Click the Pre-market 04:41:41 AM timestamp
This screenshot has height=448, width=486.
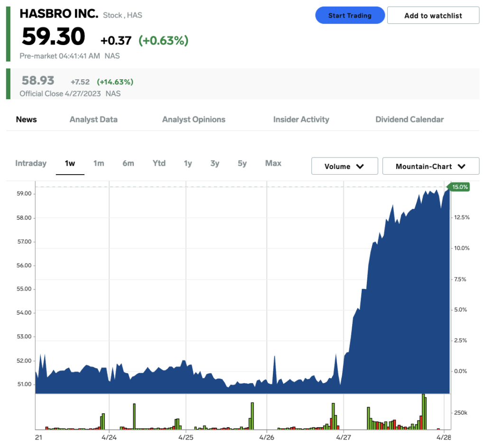point(60,56)
